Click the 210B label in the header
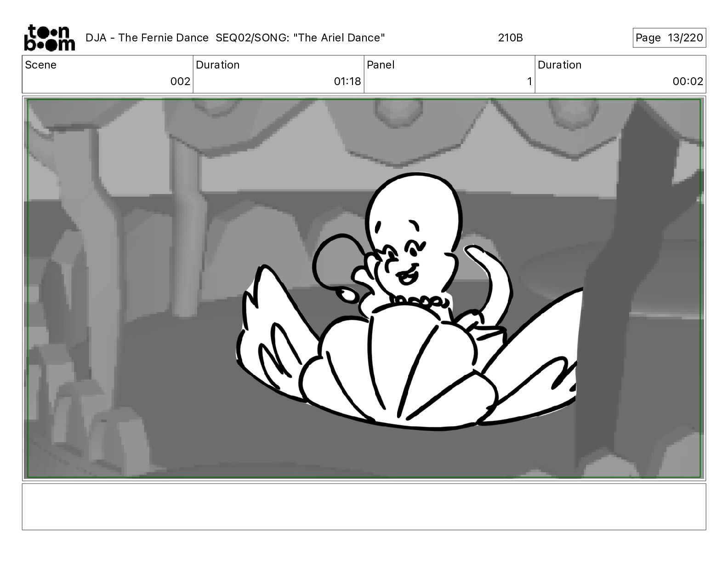The height and width of the screenshot is (563, 728). (510, 38)
